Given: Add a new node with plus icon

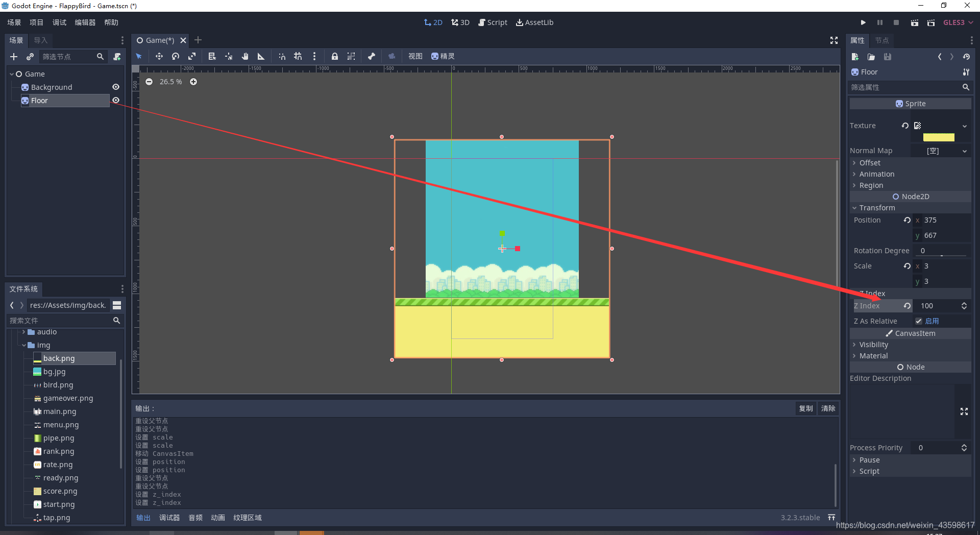Looking at the screenshot, I should pos(14,57).
